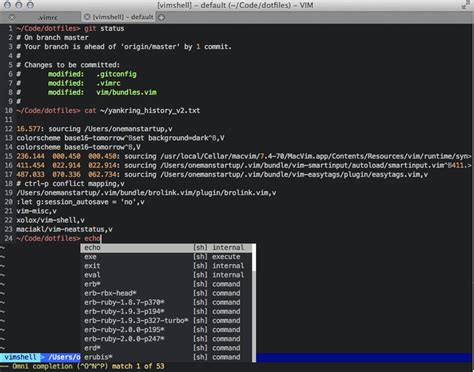Click '# ctrl-p conflict mapping,v' line
The image size is (474, 372).
pos(70,184)
